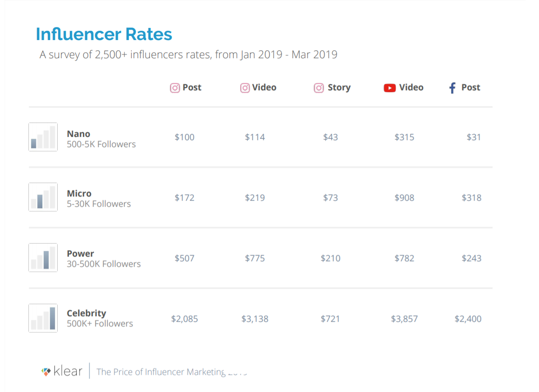Click the Facebook icon in column header

tap(452, 88)
